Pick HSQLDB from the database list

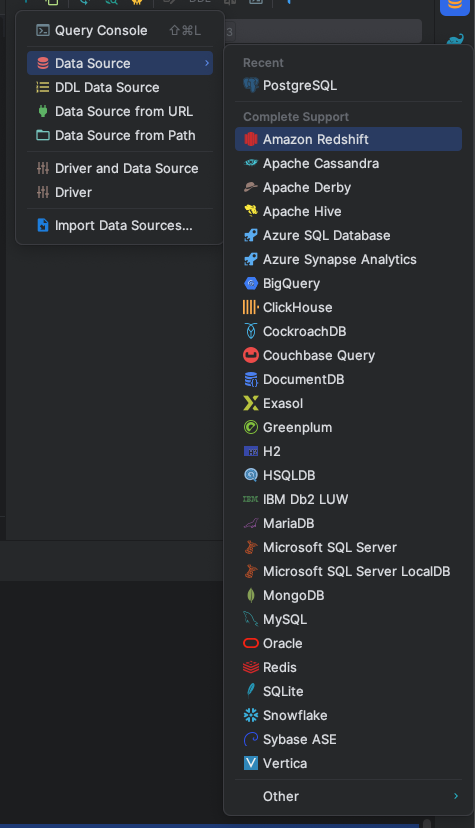348,475
